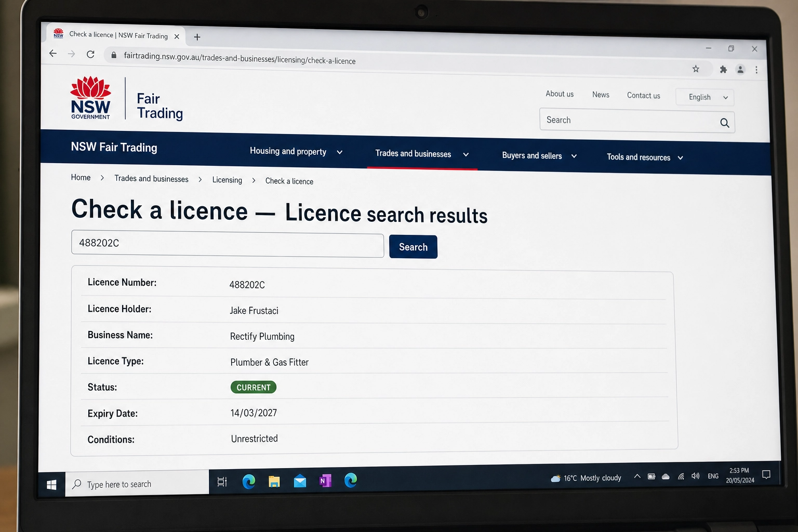Open File Explorer from the taskbar
798x532 pixels.
click(274, 481)
